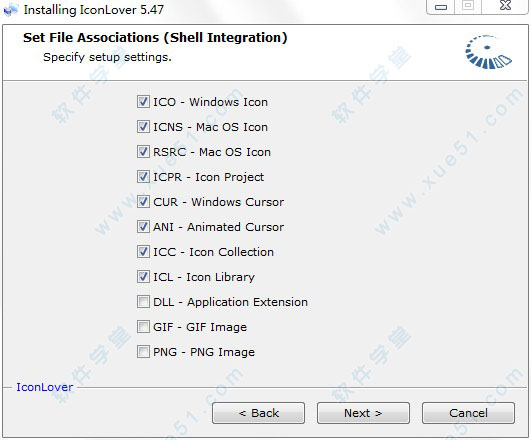
Task: Close the installer window
Action: pyautogui.click(x=505, y=6)
